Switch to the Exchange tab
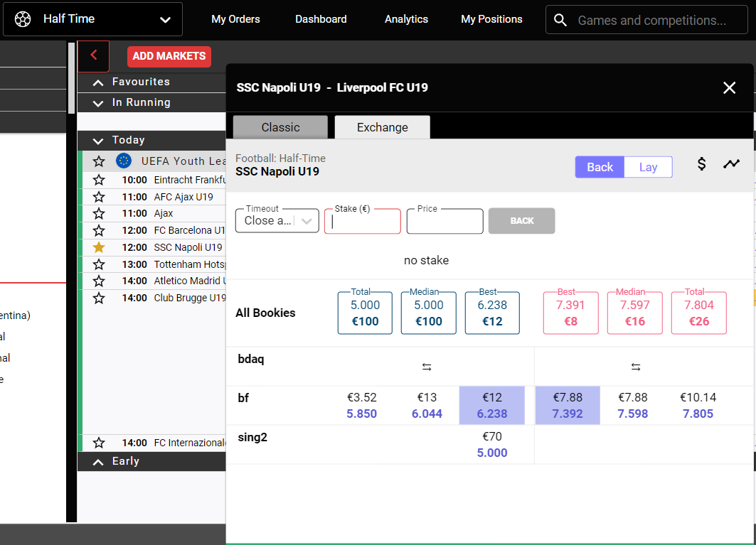Screen dimensions: 756x545 tap(383, 127)
